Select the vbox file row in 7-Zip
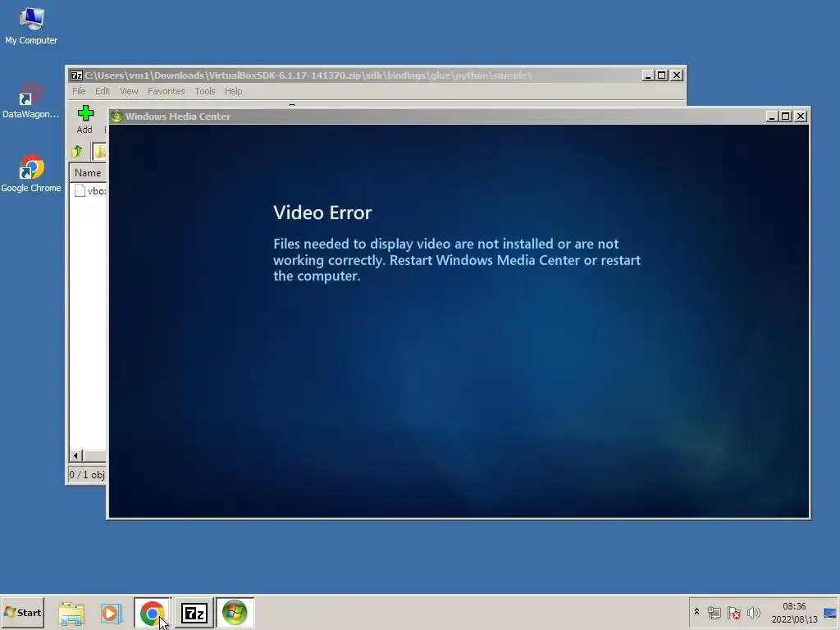This screenshot has height=630, width=840. [x=89, y=190]
